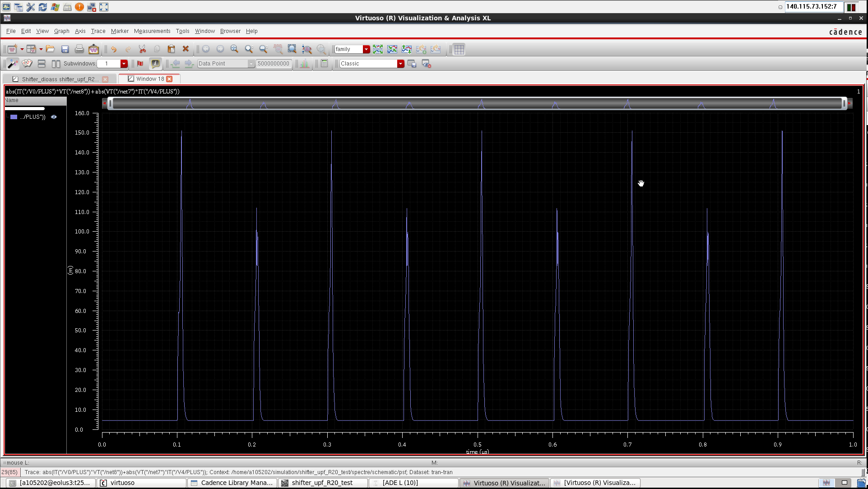The image size is (868, 489).
Task: Toggle visibility eye of PLUS trace
Action: coord(54,117)
